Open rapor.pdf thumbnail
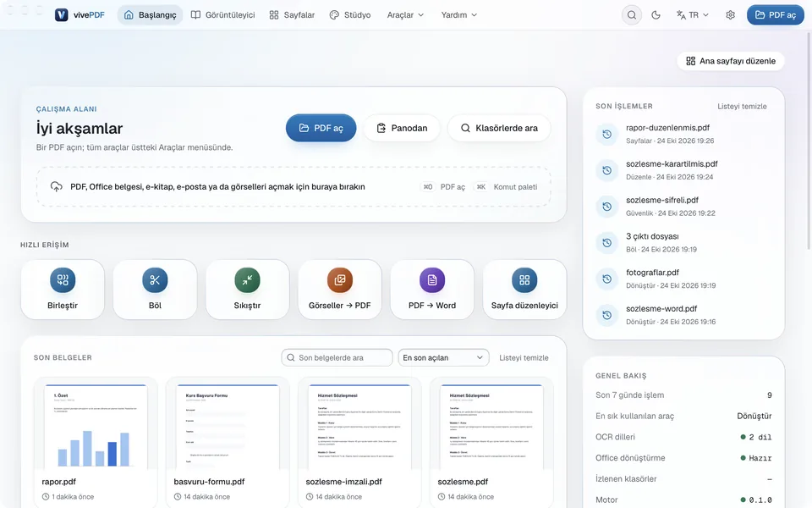 (96, 426)
